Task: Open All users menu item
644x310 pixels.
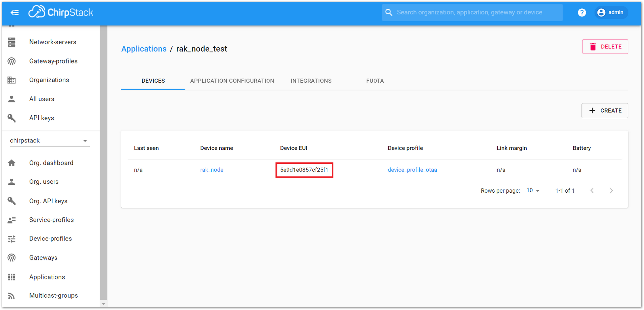Action: tap(51, 99)
